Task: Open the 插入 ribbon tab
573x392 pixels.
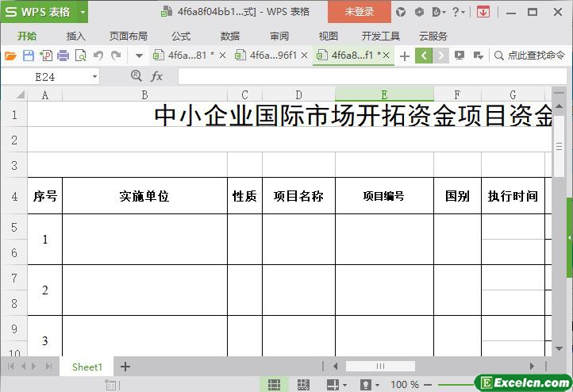Action: coord(76,36)
